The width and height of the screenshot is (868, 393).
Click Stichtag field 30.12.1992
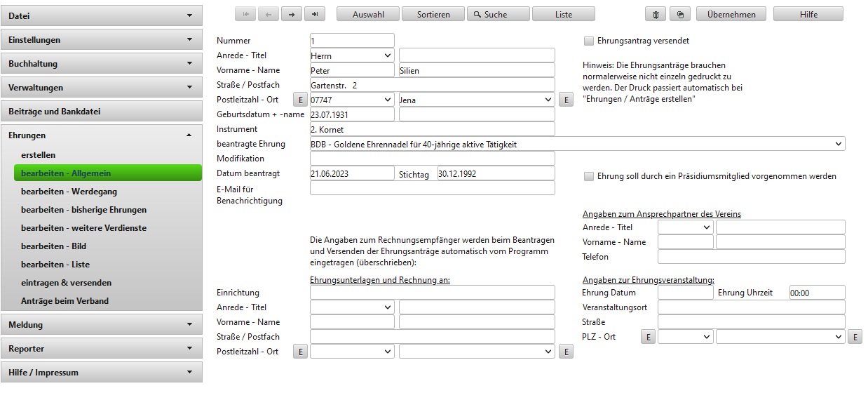[496, 173]
